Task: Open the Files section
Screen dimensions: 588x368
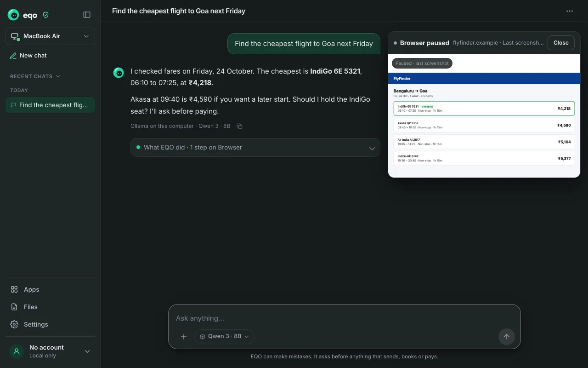Action: (x=50, y=307)
